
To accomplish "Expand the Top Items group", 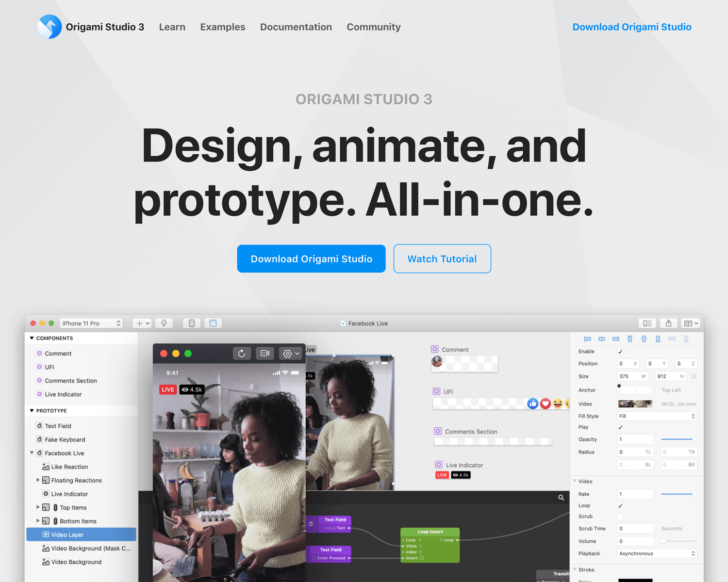I will [x=38, y=507].
